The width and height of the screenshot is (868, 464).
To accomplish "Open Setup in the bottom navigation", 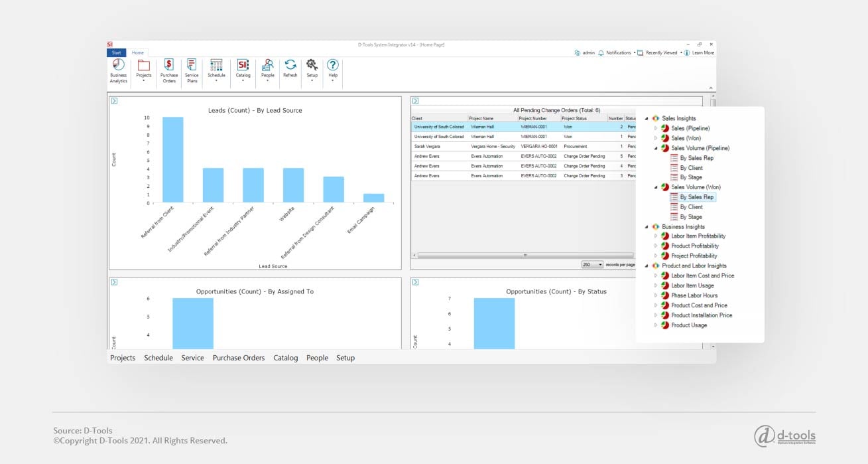I will pyautogui.click(x=345, y=358).
